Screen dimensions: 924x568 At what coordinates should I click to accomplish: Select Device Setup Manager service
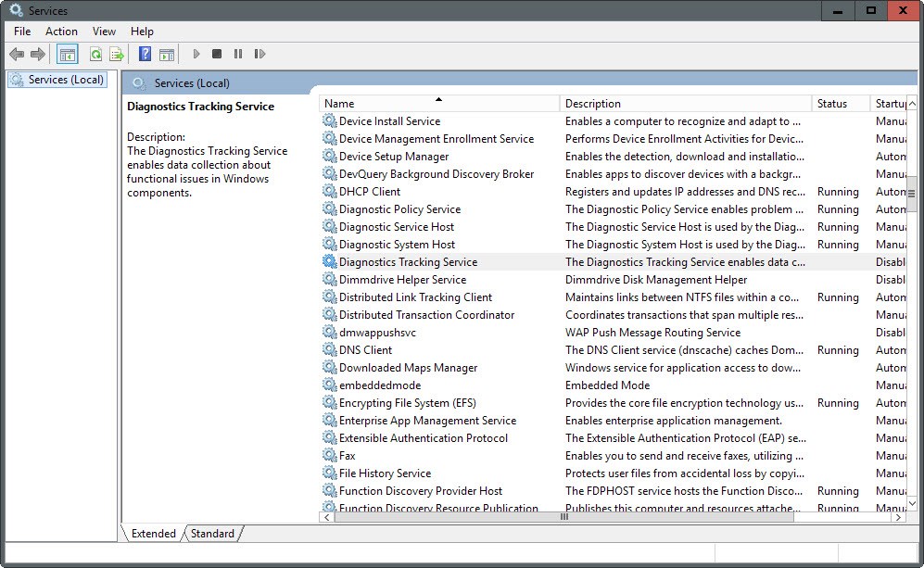(613, 157)
